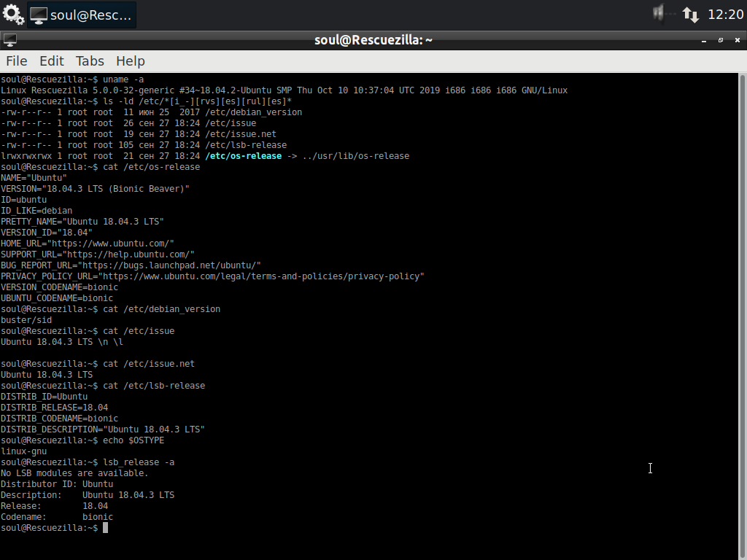Open the Tabs menu
747x560 pixels.
pos(90,61)
